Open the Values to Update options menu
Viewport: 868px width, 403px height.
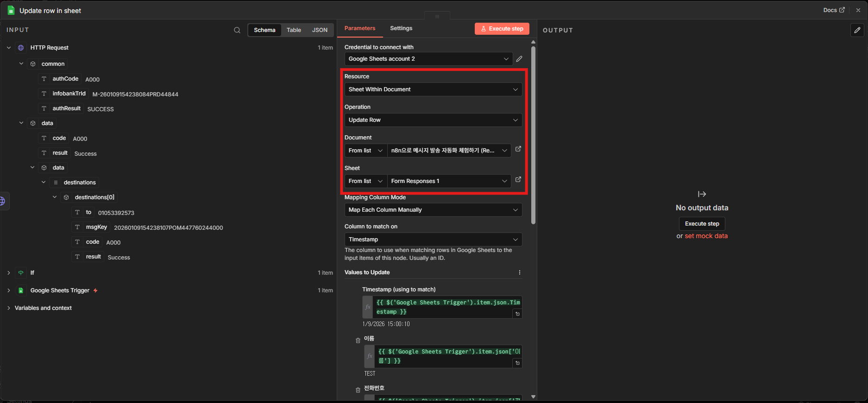pyautogui.click(x=519, y=272)
